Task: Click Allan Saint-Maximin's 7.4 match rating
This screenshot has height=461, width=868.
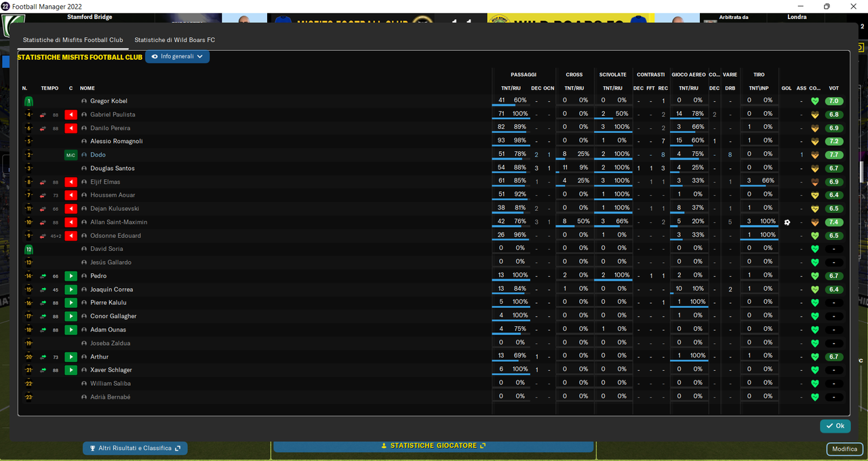Action: point(834,222)
